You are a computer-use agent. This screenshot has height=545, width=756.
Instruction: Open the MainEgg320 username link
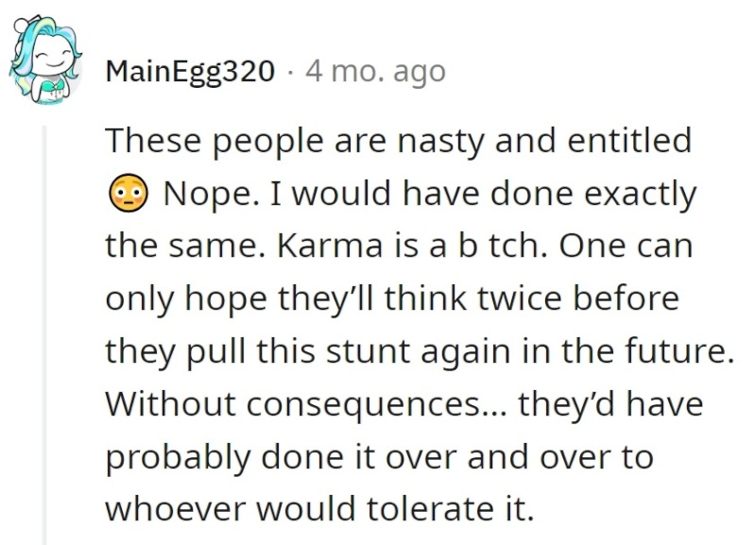190,72
